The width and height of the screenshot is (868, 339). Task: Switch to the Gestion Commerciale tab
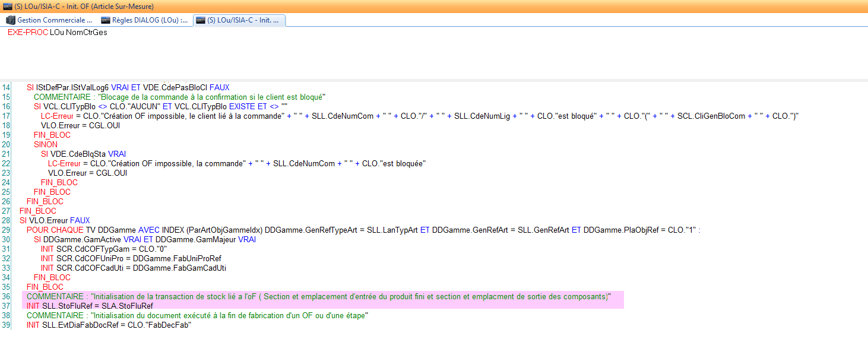click(55, 20)
